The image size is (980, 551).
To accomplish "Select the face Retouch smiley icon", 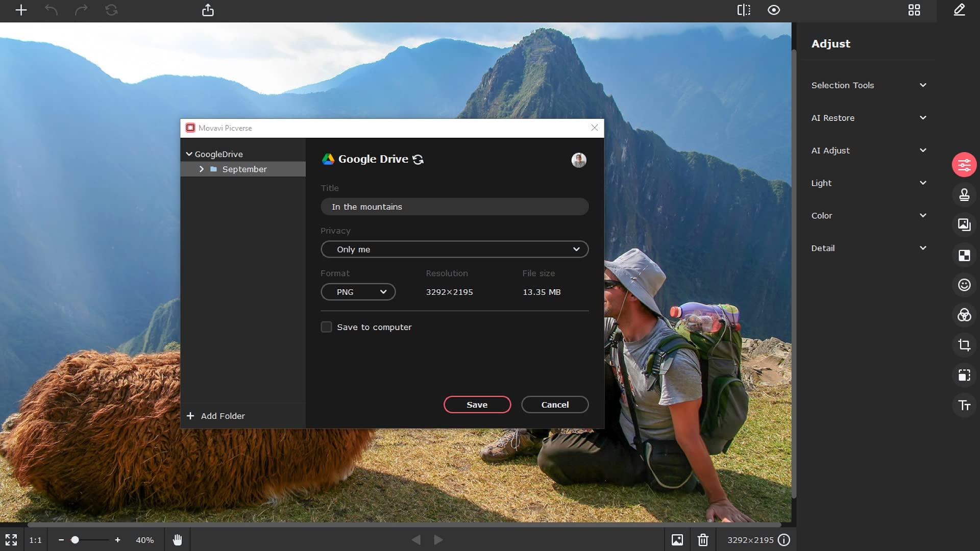I will pos(964,285).
